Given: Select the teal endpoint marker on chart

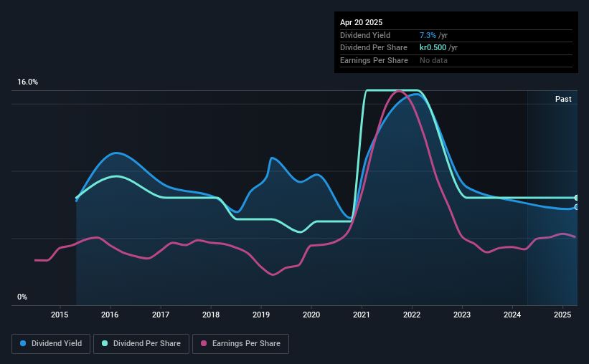Looking at the screenshot, I should pyautogui.click(x=576, y=198).
